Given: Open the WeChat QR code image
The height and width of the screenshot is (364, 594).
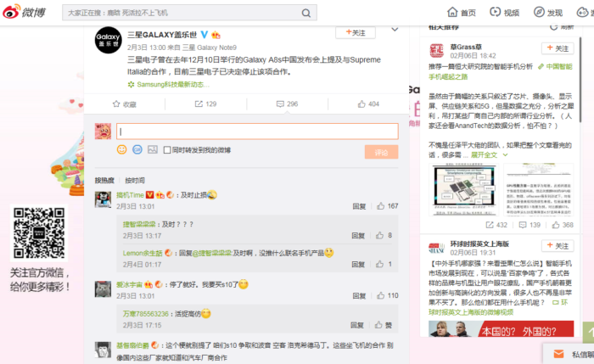Looking at the screenshot, I should [39, 233].
